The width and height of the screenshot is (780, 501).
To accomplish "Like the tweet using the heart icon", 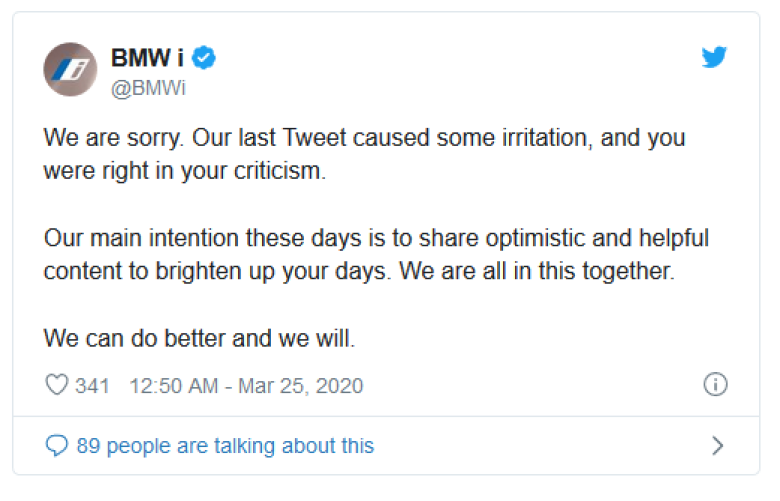I will pyautogui.click(x=57, y=385).
